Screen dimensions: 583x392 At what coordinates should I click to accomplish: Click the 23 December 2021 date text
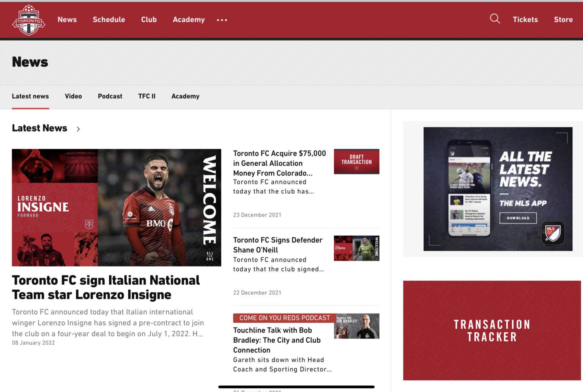257,215
